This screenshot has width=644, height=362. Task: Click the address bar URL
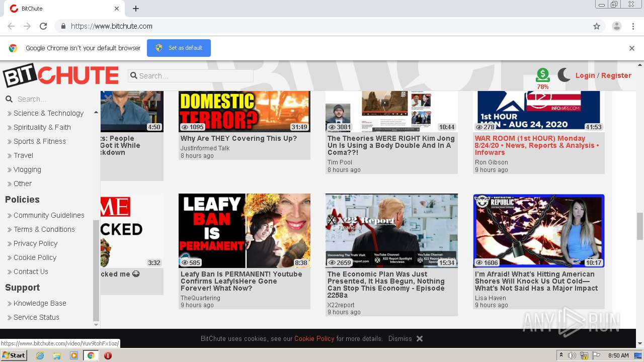click(112, 26)
